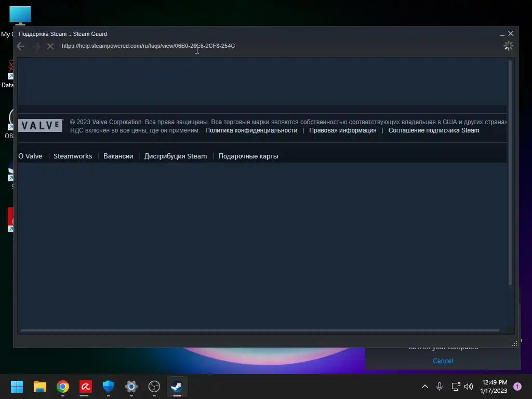The image size is (532, 399).
Task: Open Подарочные карты footer link
Action: click(248, 156)
